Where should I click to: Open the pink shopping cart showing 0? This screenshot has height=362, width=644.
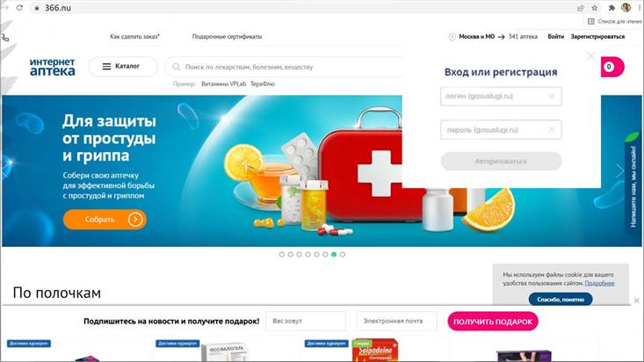(612, 67)
